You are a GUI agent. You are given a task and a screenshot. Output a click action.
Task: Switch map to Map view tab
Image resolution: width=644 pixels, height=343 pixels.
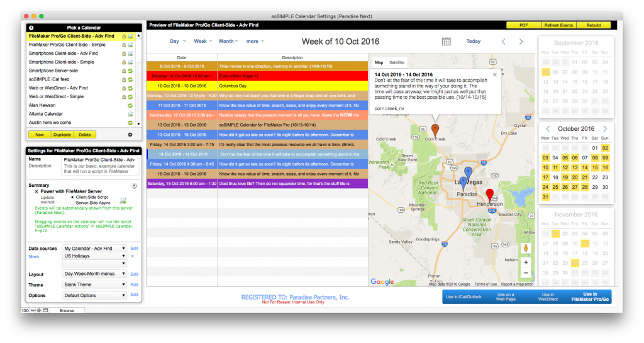pyautogui.click(x=379, y=62)
